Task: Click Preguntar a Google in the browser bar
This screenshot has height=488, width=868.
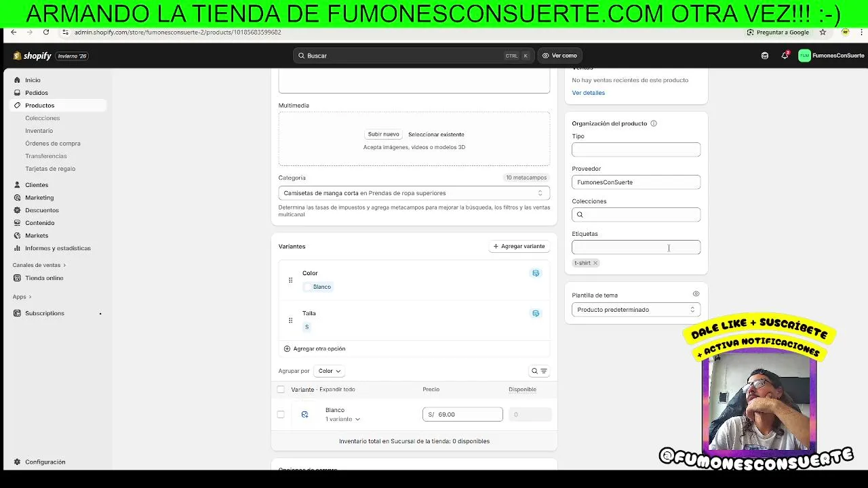Action: 778,32
